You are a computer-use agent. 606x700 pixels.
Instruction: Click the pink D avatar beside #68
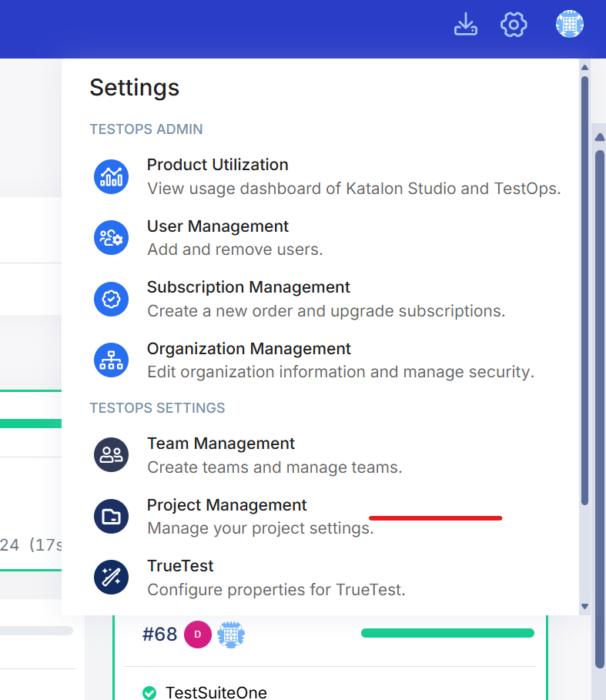pyautogui.click(x=198, y=635)
